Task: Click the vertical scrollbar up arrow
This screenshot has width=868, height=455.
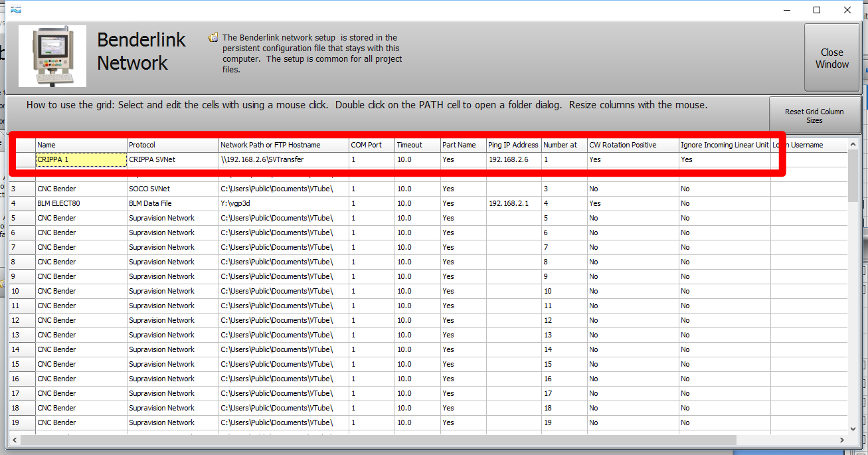Action: 853,144
